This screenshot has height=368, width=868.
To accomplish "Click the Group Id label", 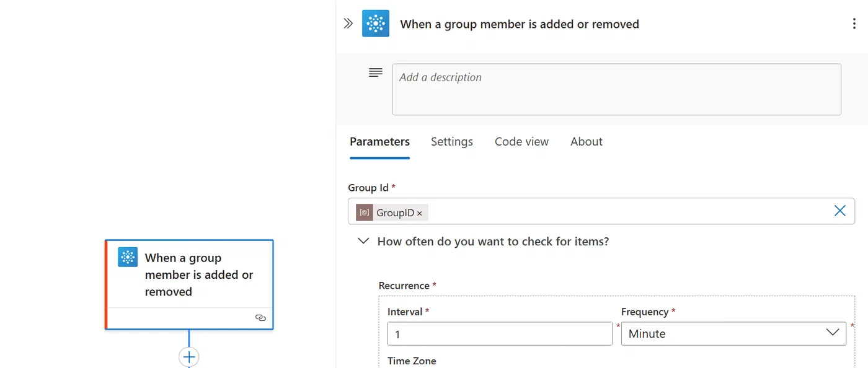I will pyautogui.click(x=368, y=188).
